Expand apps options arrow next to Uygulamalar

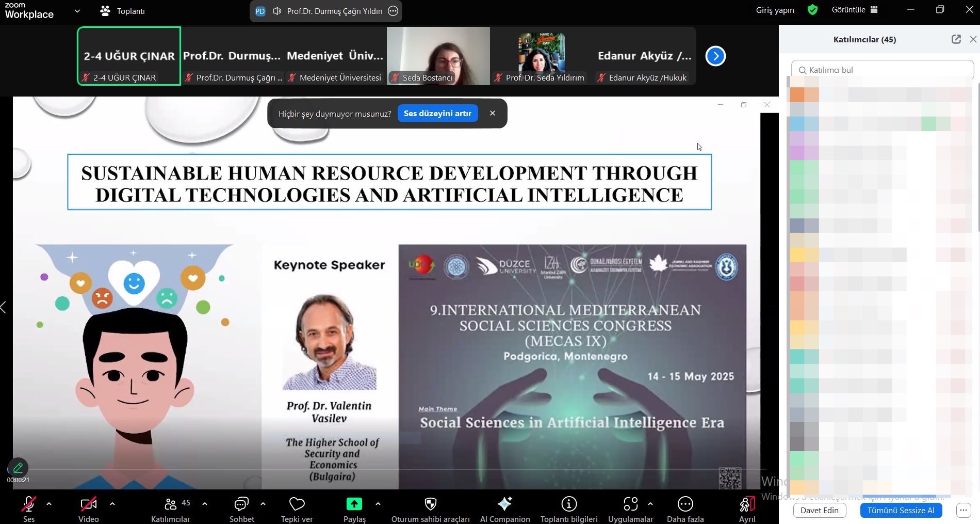pos(650,503)
